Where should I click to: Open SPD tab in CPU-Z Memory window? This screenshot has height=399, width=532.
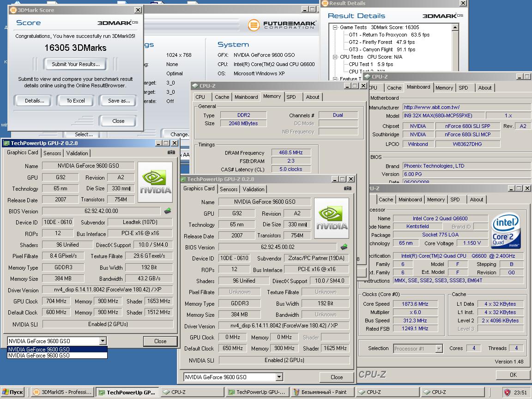pyautogui.click(x=291, y=97)
